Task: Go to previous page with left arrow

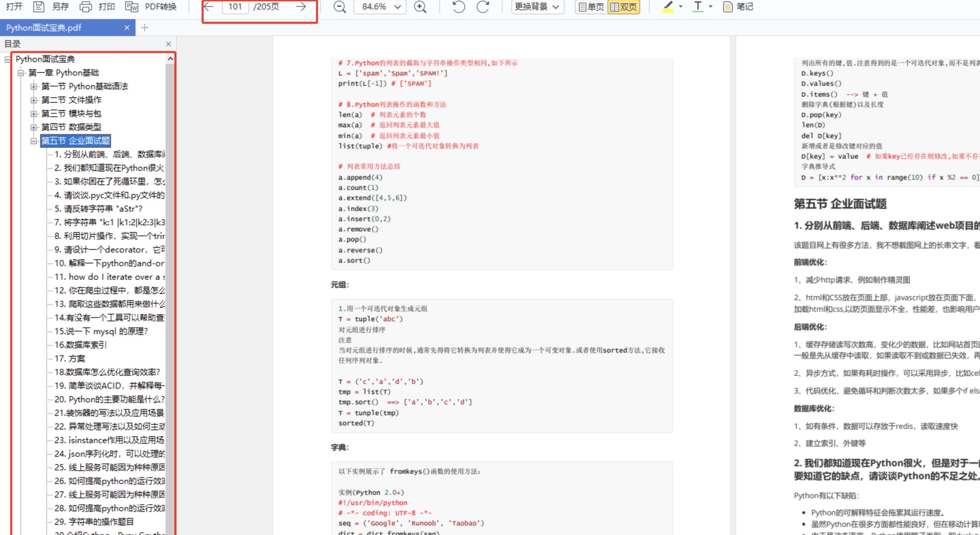Action: pos(208,6)
